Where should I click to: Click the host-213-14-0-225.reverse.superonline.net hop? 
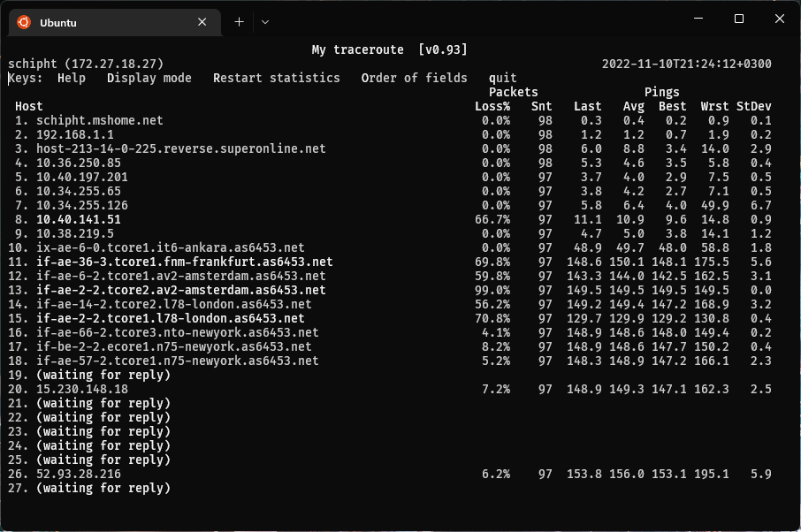[181, 148]
